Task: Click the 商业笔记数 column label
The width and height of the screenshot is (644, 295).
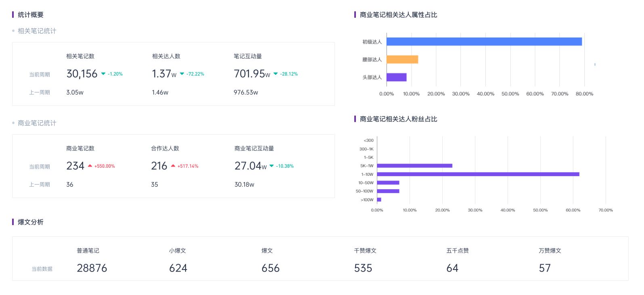Action: click(80, 148)
